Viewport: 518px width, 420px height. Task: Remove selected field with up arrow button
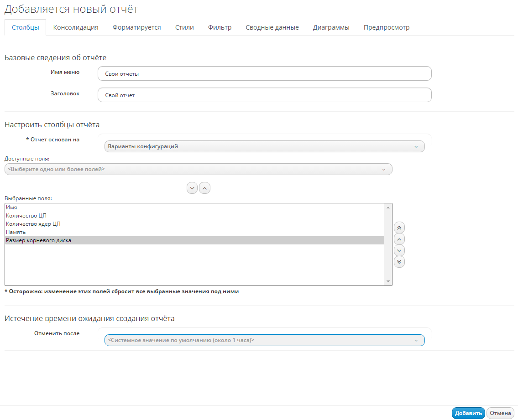click(x=204, y=188)
